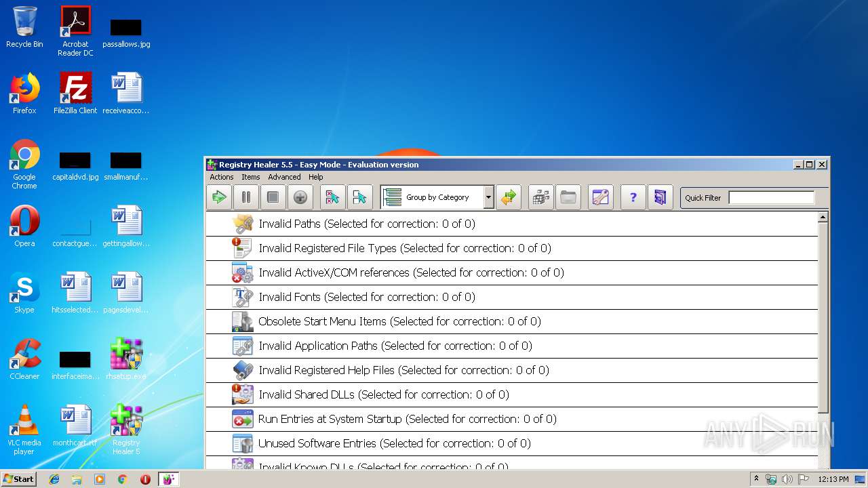The width and height of the screenshot is (868, 488).
Task: Open the Help menu
Action: tap(316, 177)
